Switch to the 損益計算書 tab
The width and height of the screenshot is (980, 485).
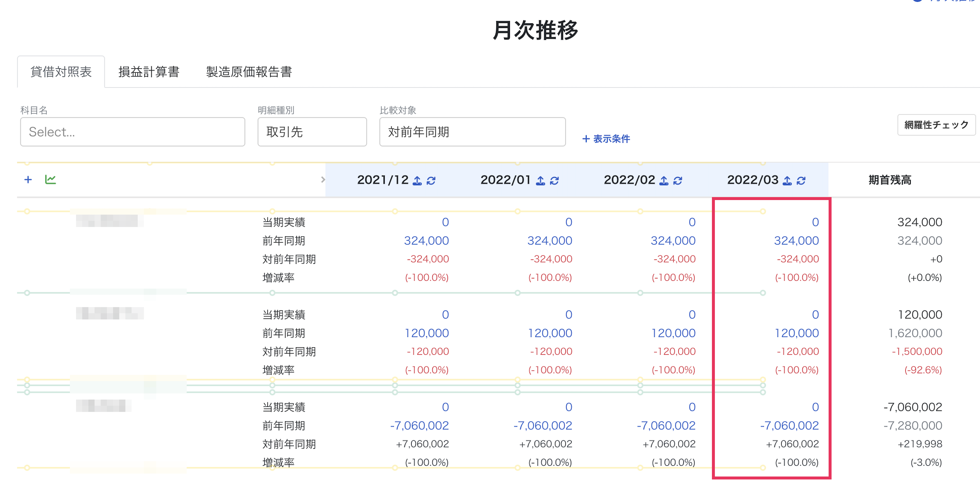[149, 72]
